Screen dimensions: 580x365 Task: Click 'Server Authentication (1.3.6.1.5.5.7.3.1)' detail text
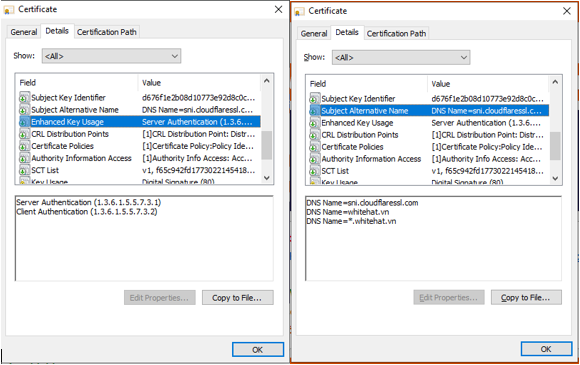coord(89,203)
